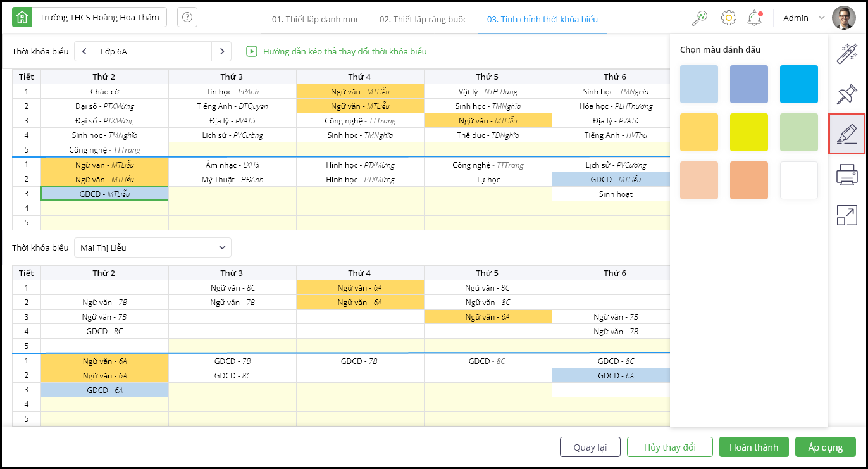Go to the next class with right chevron

[x=221, y=51]
